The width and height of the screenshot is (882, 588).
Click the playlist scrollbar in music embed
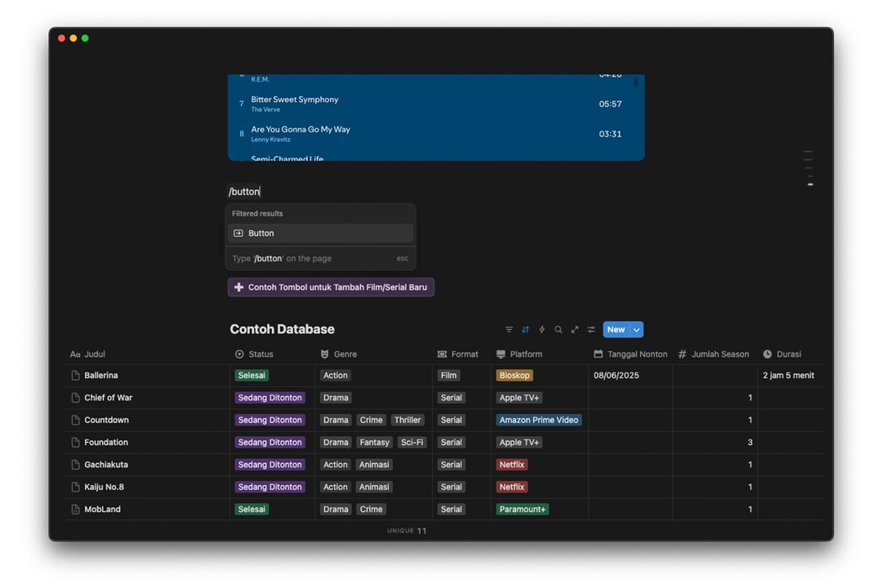pyautogui.click(x=636, y=82)
